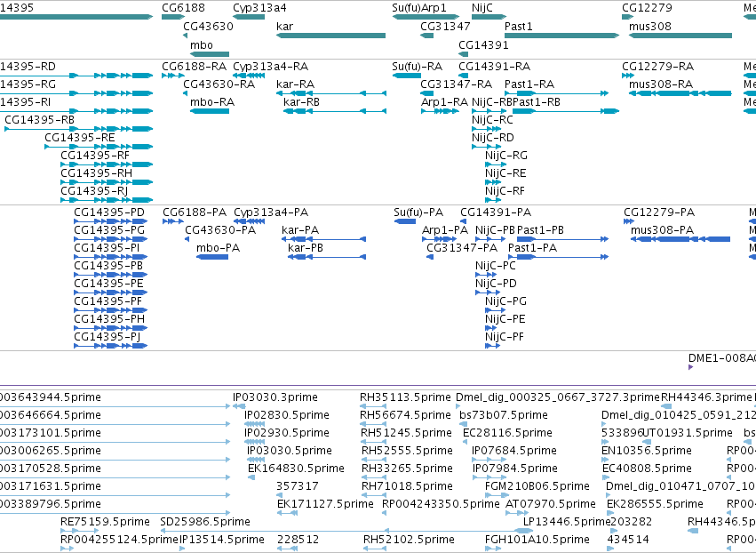
Task: Open the RE75159.5prime EST label
Action: point(105,522)
